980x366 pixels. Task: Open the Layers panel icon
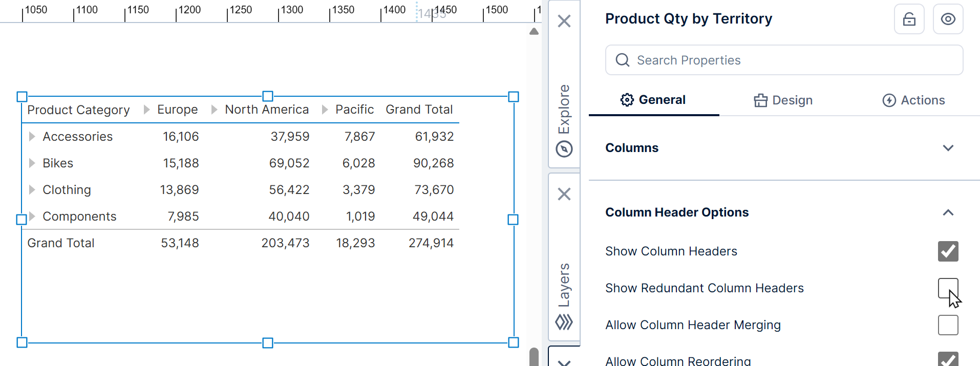click(564, 322)
